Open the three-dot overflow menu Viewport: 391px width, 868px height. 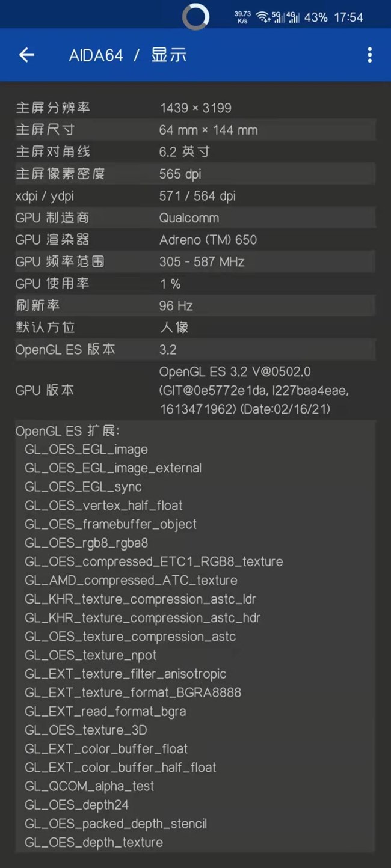[369, 55]
